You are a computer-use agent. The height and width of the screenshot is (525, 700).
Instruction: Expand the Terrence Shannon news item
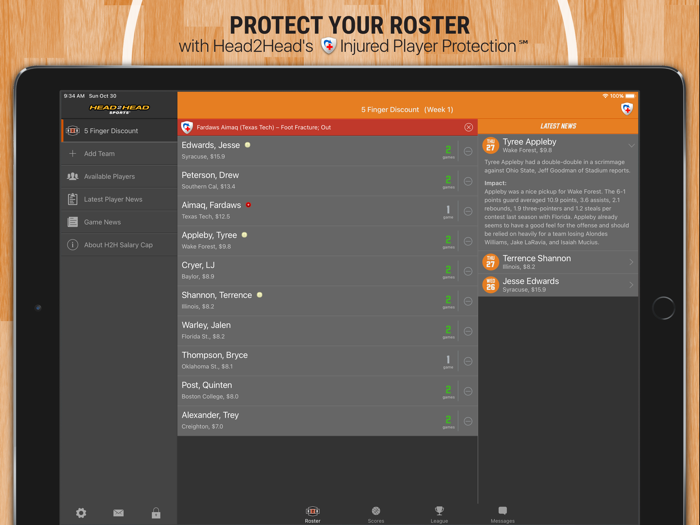pyautogui.click(x=631, y=262)
